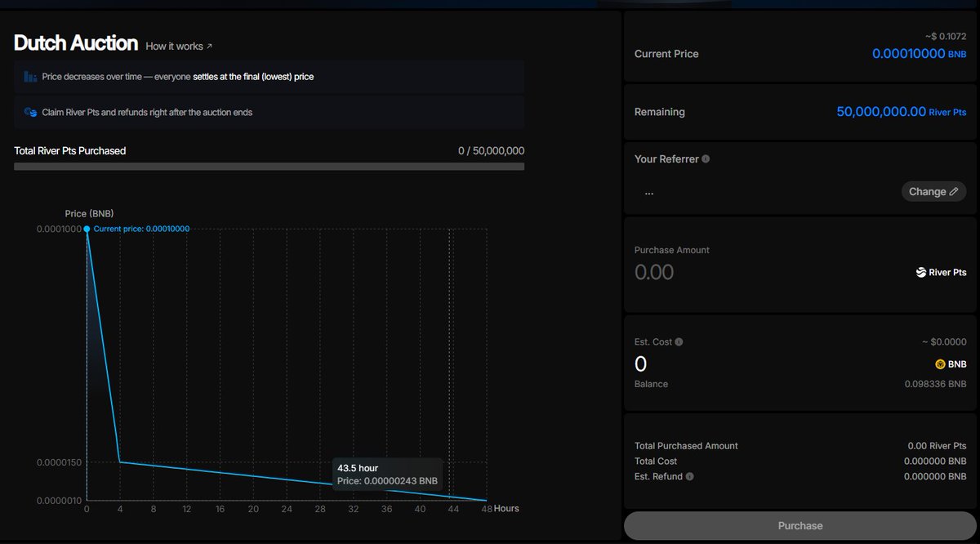The image size is (980, 544).
Task: Click the bar chart icon beside "Price decreases over time"
Action: pyautogui.click(x=30, y=77)
